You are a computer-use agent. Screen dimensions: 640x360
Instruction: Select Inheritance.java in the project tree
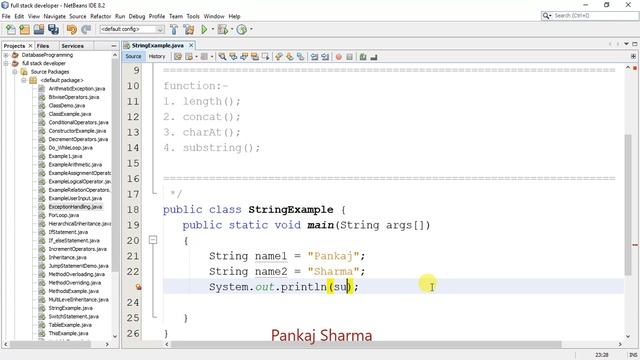pyautogui.click(x=67, y=258)
